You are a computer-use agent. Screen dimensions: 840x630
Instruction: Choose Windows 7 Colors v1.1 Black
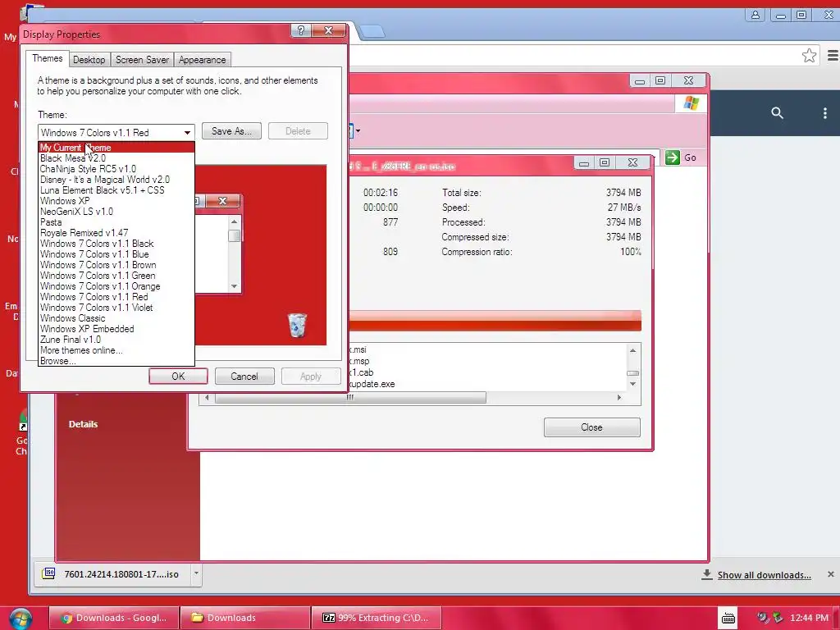[x=116, y=244]
